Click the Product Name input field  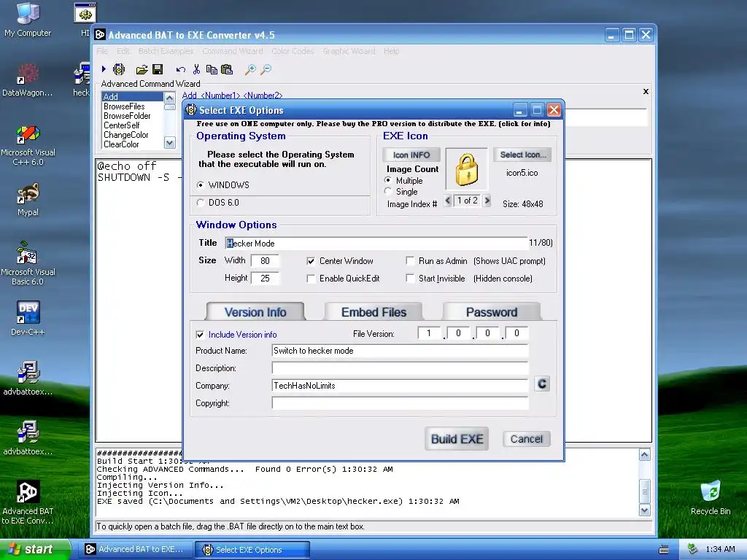pyautogui.click(x=400, y=351)
